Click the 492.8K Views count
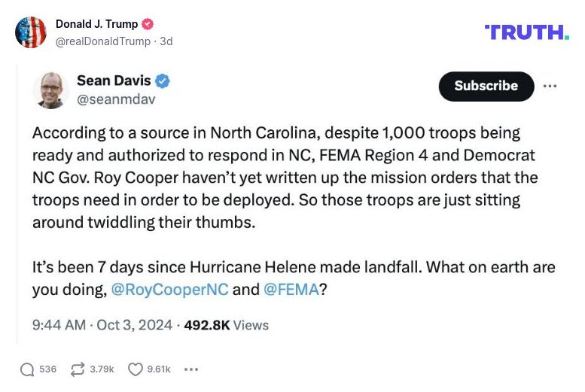Image resolution: width=585 pixels, height=392 pixels. click(226, 325)
